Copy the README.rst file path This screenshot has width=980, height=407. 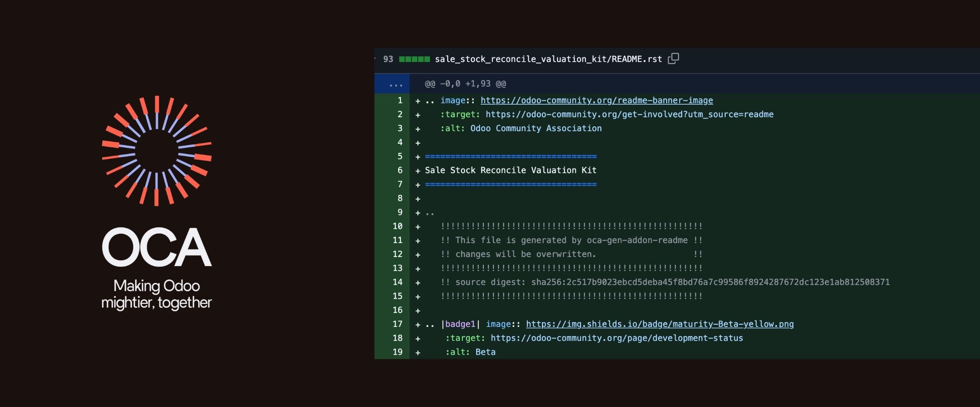point(673,59)
